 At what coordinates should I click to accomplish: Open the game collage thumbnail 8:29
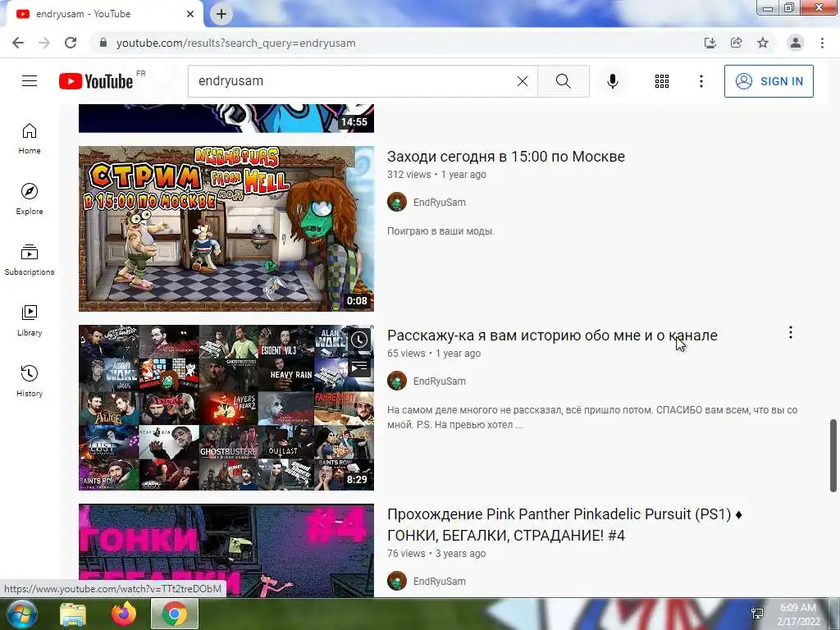click(226, 408)
